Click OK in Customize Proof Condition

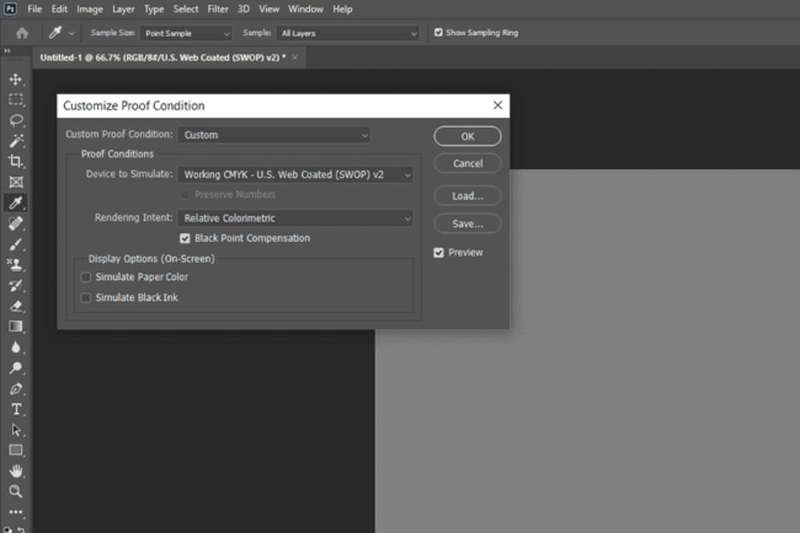click(x=467, y=136)
